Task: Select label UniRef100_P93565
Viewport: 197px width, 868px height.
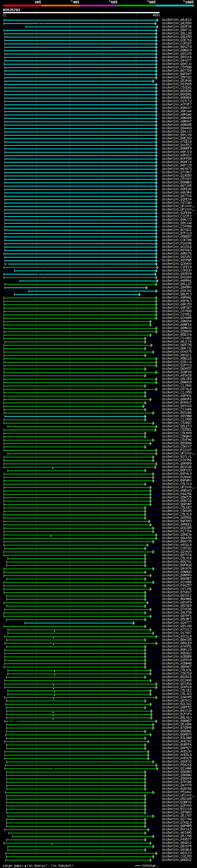Action: 177,84
